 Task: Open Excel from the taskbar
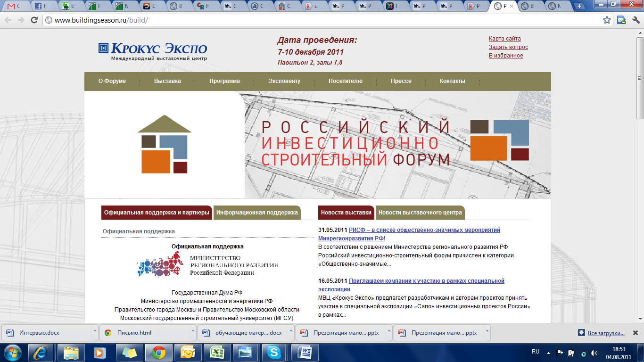217,353
